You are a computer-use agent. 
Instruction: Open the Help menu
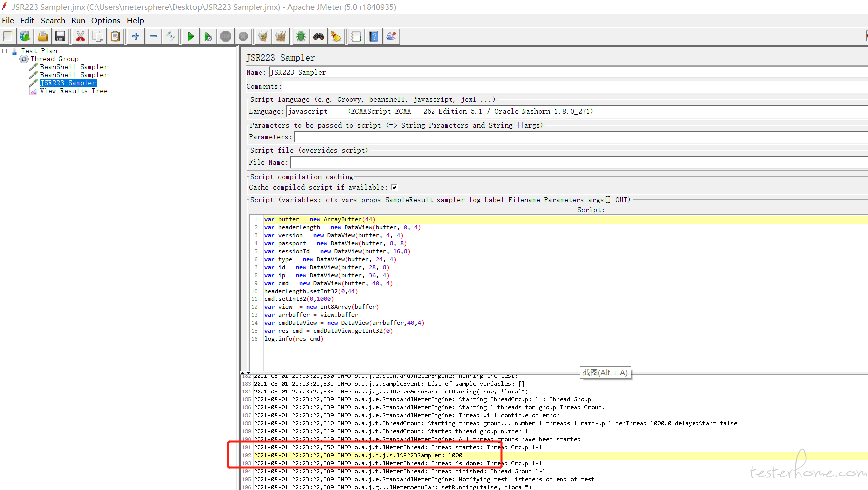click(135, 20)
